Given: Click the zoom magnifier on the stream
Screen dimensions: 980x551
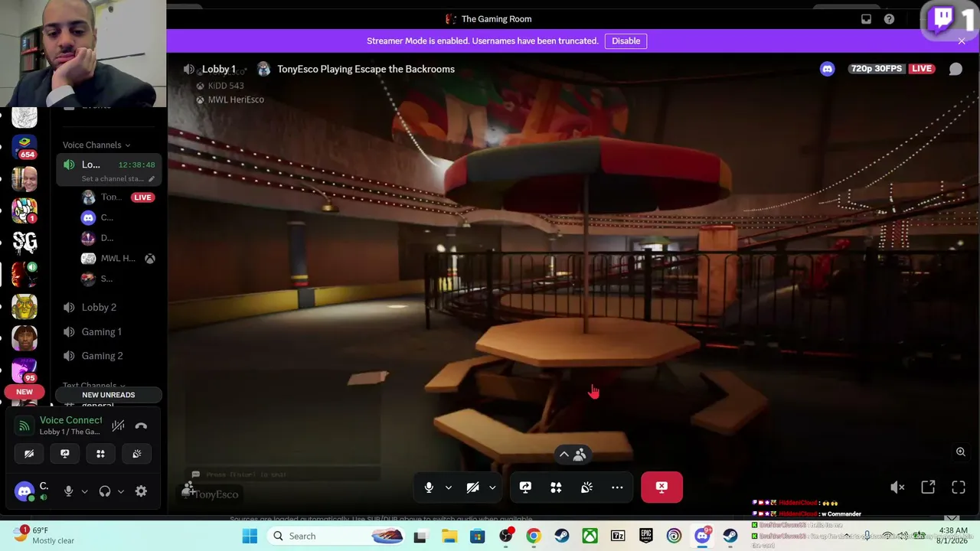Looking at the screenshot, I should [x=961, y=452].
